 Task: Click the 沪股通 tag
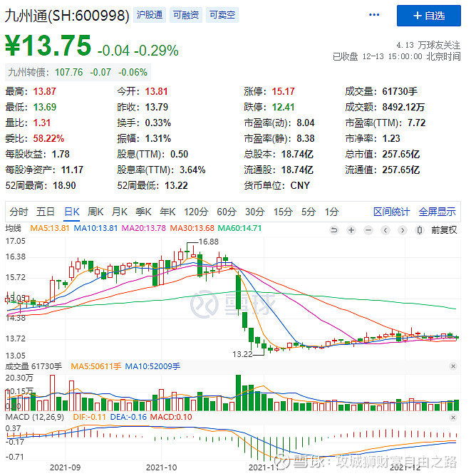[150, 15]
